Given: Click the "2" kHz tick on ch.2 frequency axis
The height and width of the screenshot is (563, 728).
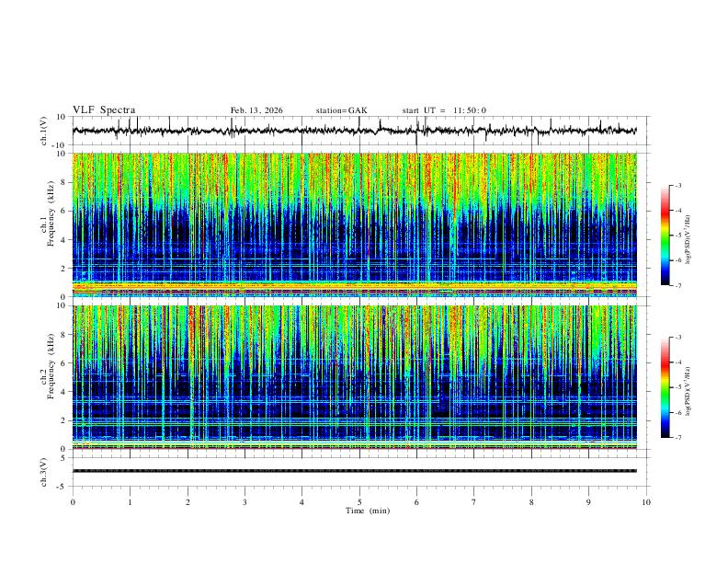Looking at the screenshot, I should tap(64, 420).
